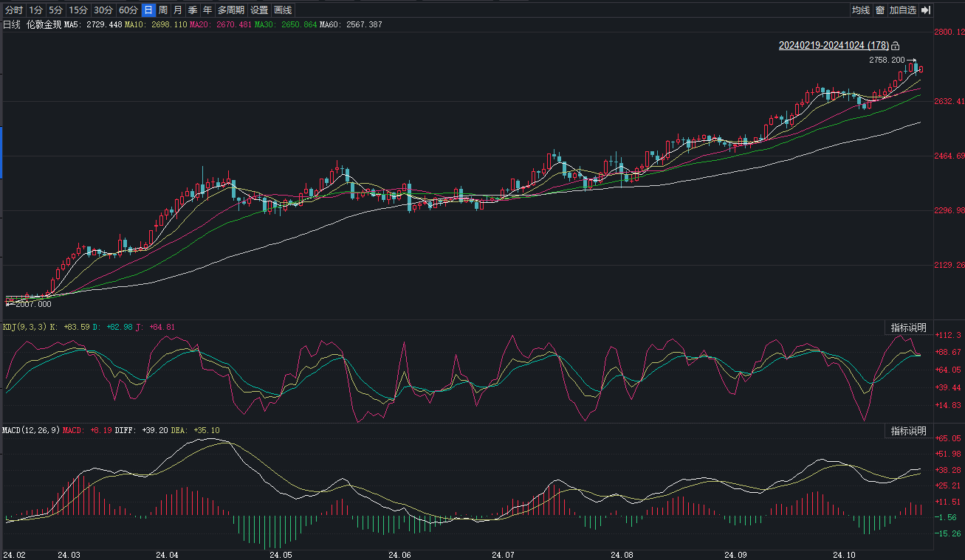This screenshot has width=965, height=560.
Task: Unlock the date range lock icon
Action: [896, 46]
